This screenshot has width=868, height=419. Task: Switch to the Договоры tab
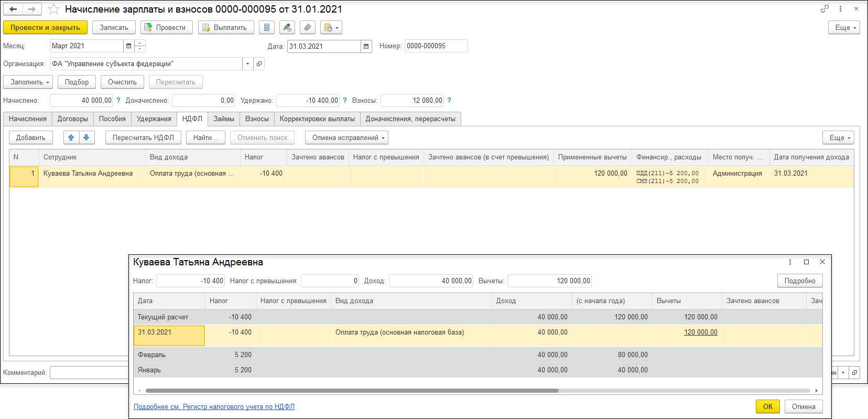pos(73,119)
